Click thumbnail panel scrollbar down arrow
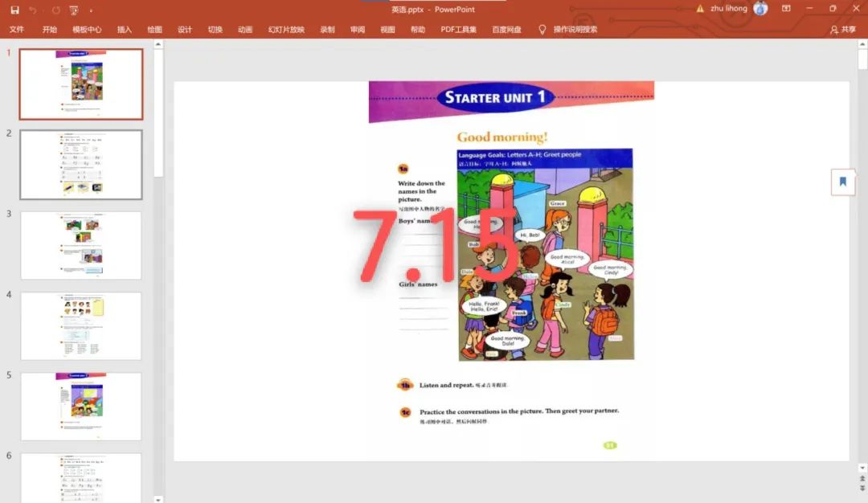 158,498
